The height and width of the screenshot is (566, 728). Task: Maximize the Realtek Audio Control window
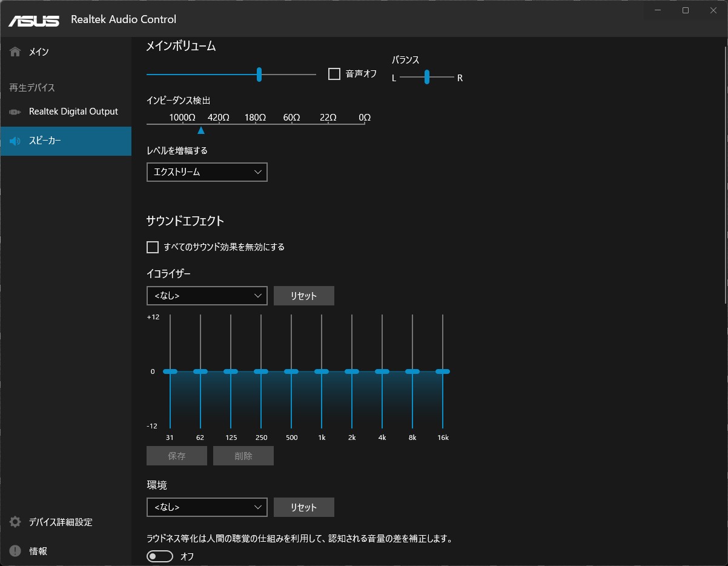click(x=685, y=10)
